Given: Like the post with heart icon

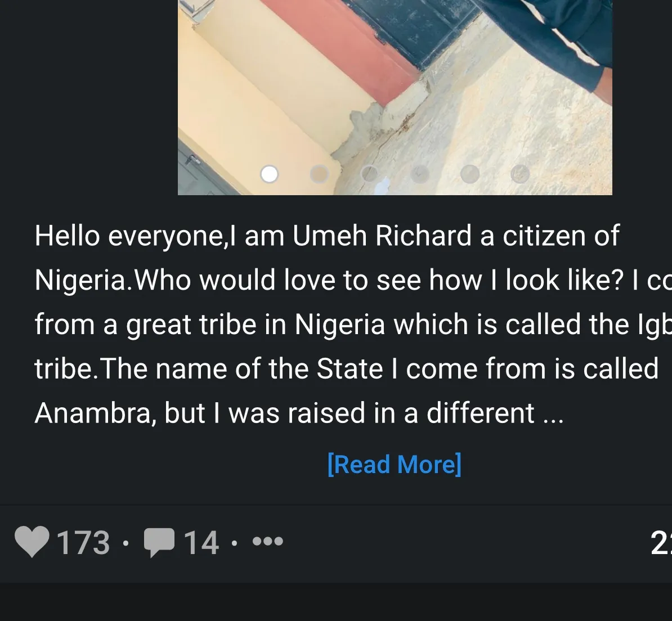Looking at the screenshot, I should pos(32,542).
